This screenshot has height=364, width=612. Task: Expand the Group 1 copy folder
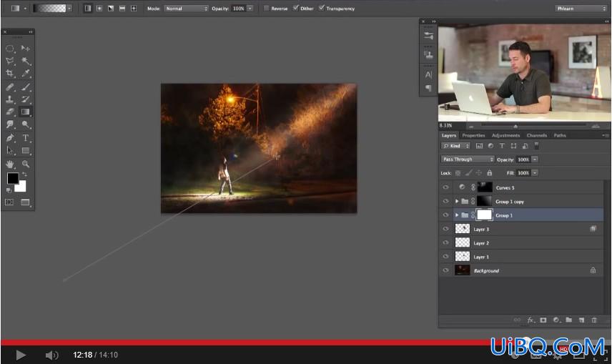pyautogui.click(x=457, y=202)
